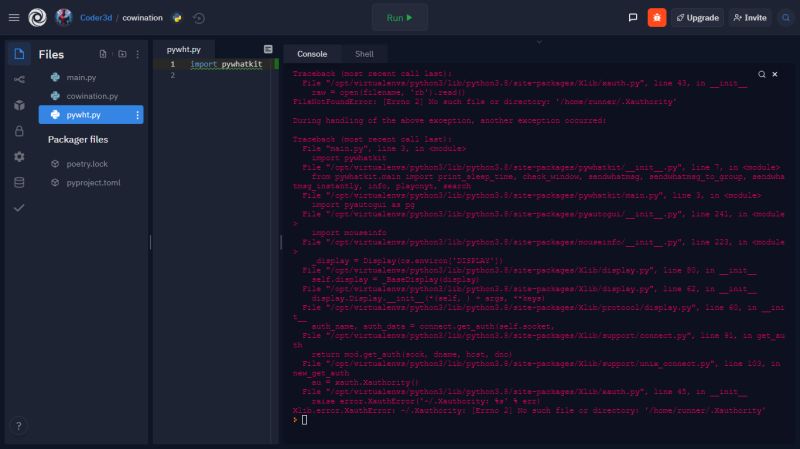Open cowination.py in the file tree
This screenshot has height=449, width=800.
[91, 96]
